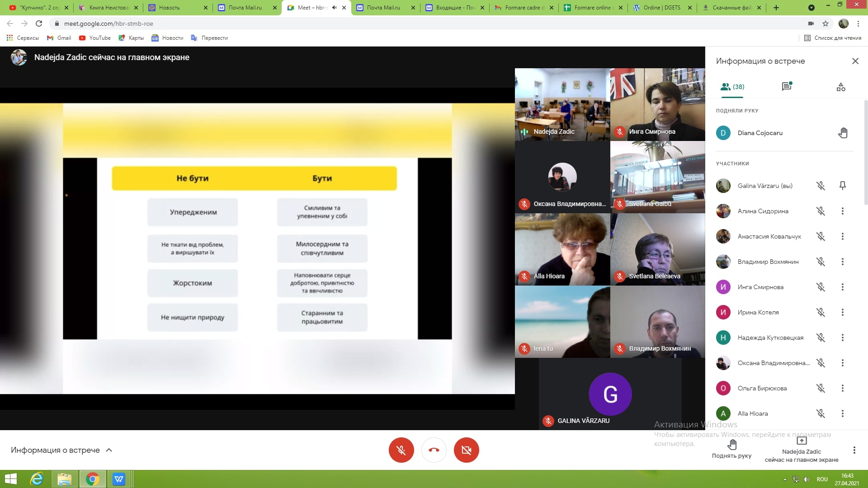The image size is (868, 488).
Task: Click the participants list scrollbar
Action: click(865, 154)
